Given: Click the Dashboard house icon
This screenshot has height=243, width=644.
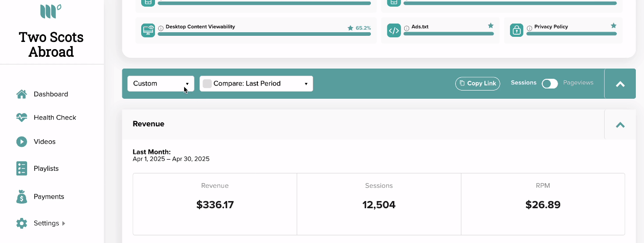Looking at the screenshot, I should coord(21,94).
